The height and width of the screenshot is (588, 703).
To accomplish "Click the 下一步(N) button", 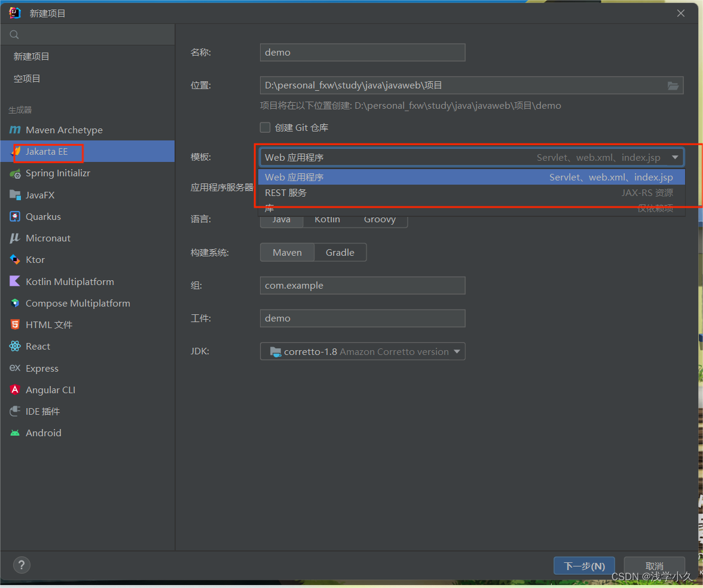I will (584, 565).
